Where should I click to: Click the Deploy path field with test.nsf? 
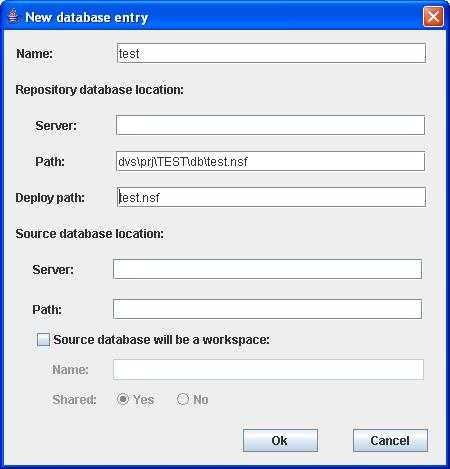pos(271,197)
